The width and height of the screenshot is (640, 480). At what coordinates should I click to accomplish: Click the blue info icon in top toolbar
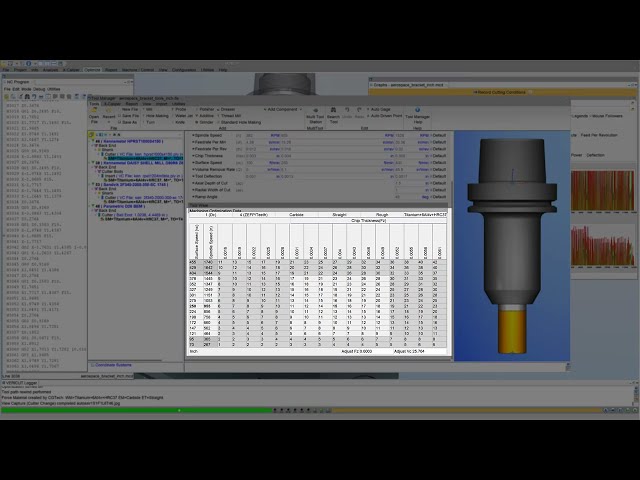(x=29, y=64)
